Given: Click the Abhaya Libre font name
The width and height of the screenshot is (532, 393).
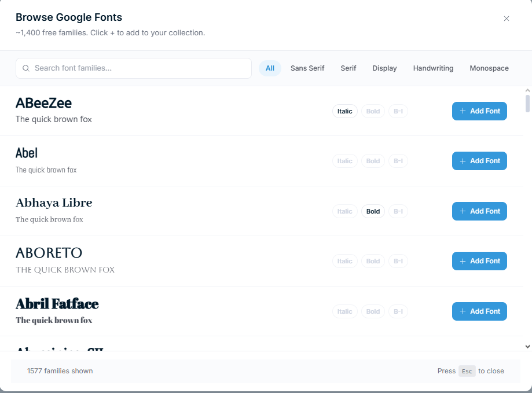Looking at the screenshot, I should coord(54,203).
